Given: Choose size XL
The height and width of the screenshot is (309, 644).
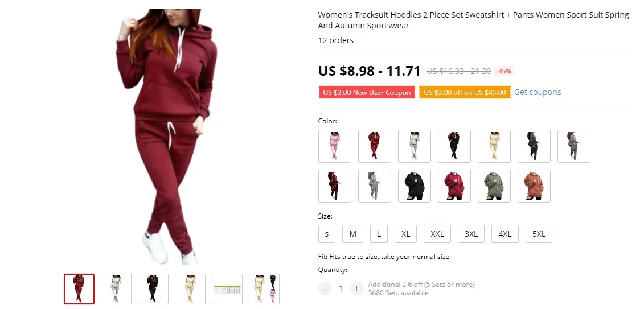Looking at the screenshot, I should [406, 234].
